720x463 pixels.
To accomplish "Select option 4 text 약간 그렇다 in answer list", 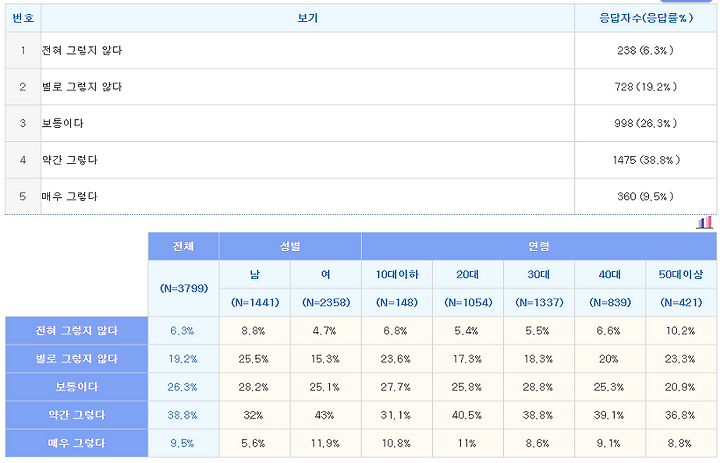I will pyautogui.click(x=70, y=160).
